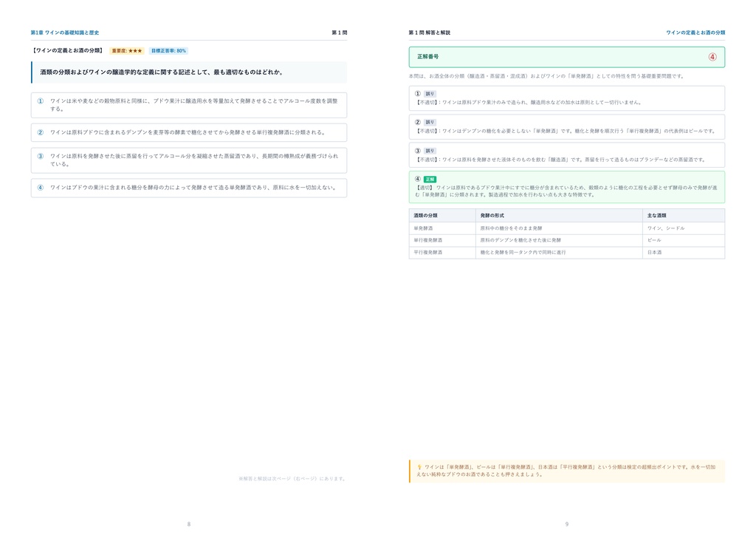Click the 正解番号 label
756x535 pixels.
pyautogui.click(x=427, y=57)
